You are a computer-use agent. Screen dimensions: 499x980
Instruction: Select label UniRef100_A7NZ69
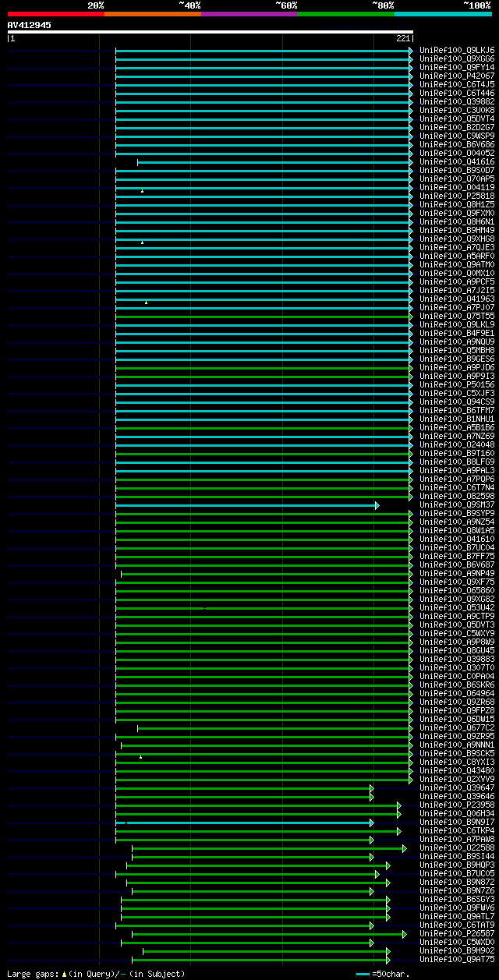[457, 436]
